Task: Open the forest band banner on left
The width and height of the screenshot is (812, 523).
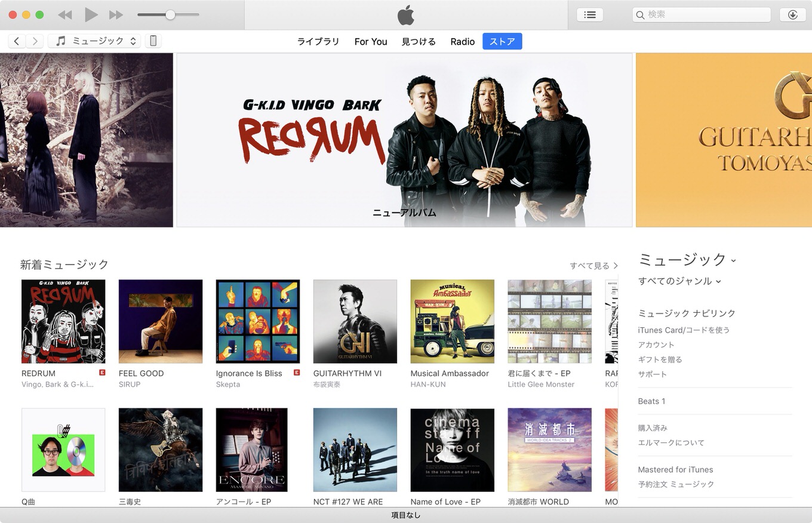Action: 87,140
